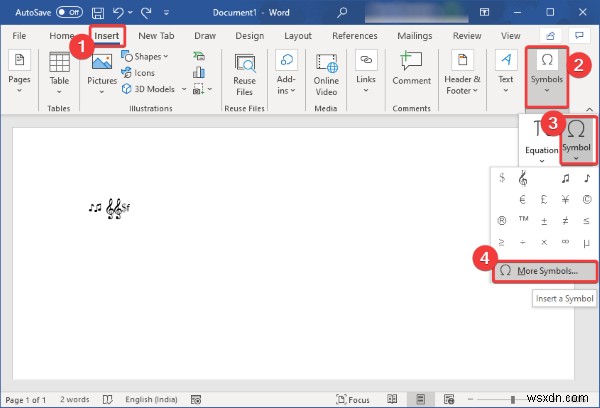Insert an Online Video
Screen dimensions: 600x408
click(326, 75)
